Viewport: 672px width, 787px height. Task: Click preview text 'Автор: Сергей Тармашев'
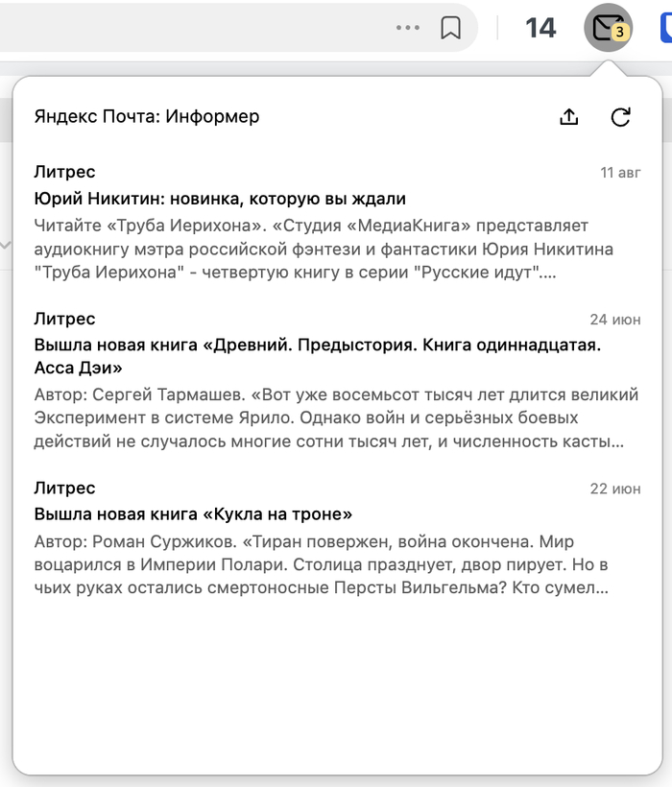(336, 418)
